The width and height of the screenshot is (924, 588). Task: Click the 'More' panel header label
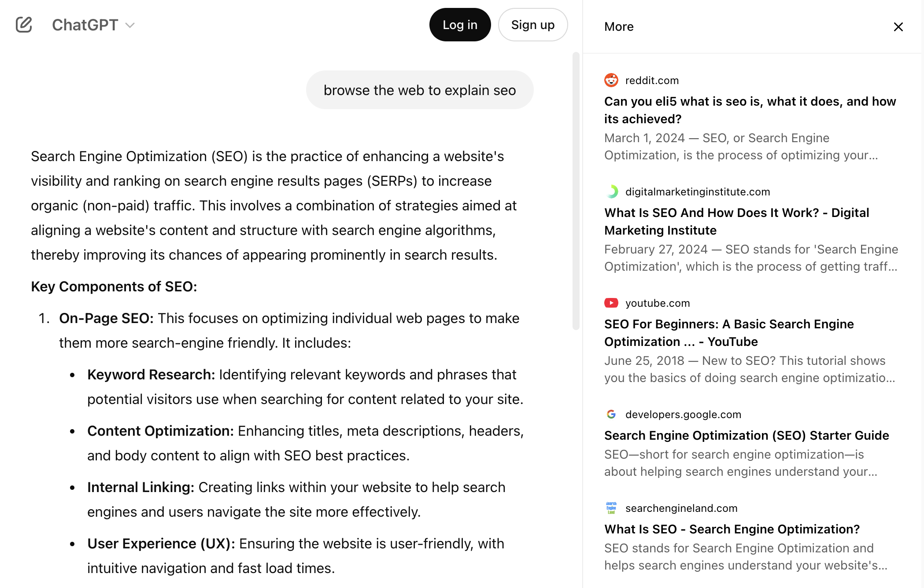pos(619,26)
